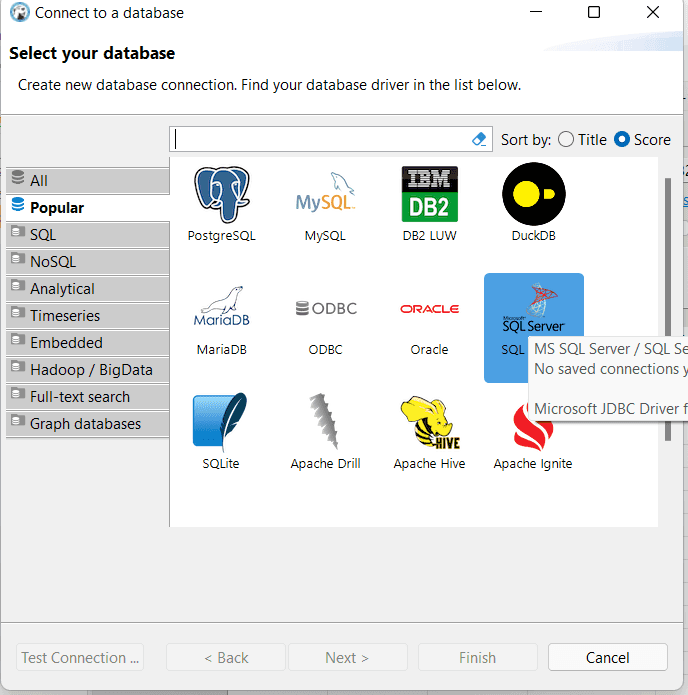Minimize the Connect to a database window
The image size is (688, 695).
click(536, 12)
